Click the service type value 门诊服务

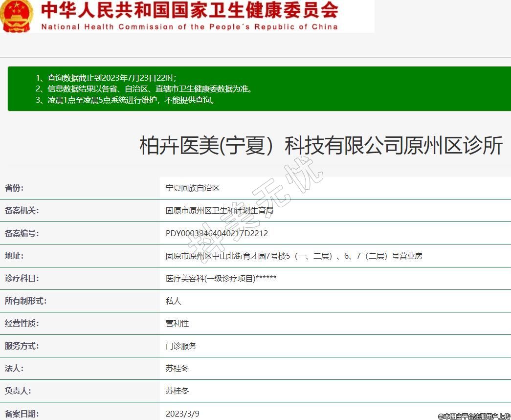(x=181, y=346)
